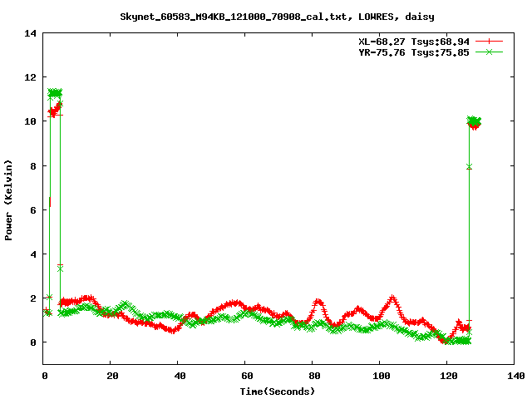Click the y-axis tick label 4
532x399 pixels.
33,254
